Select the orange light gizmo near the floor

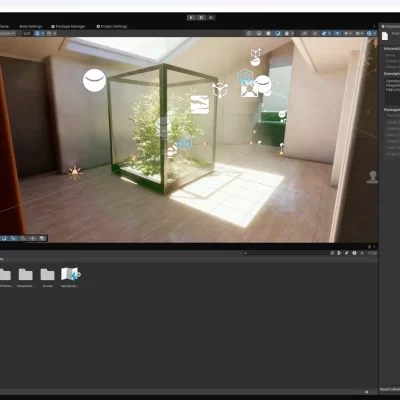[75, 172]
